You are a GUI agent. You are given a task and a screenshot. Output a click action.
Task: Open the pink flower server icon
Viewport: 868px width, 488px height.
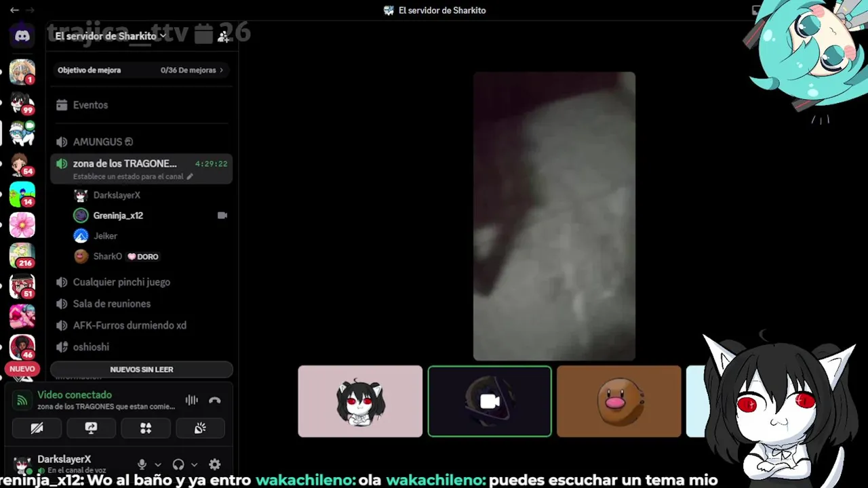point(22,225)
